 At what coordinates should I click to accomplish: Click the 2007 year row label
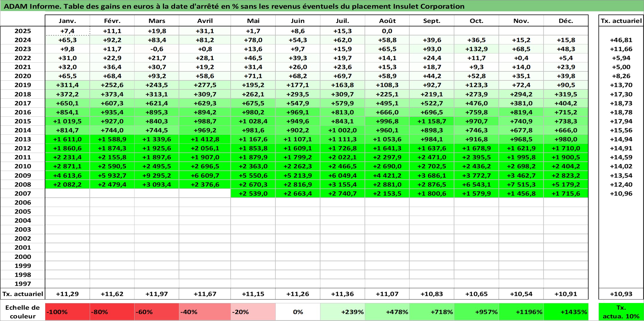click(x=23, y=193)
